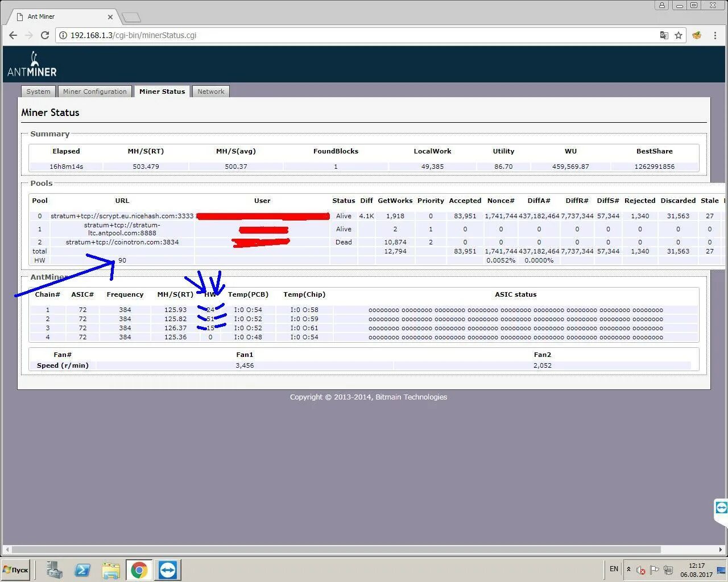
Task: Click chain 4 MH/S value 125.36
Action: click(175, 337)
